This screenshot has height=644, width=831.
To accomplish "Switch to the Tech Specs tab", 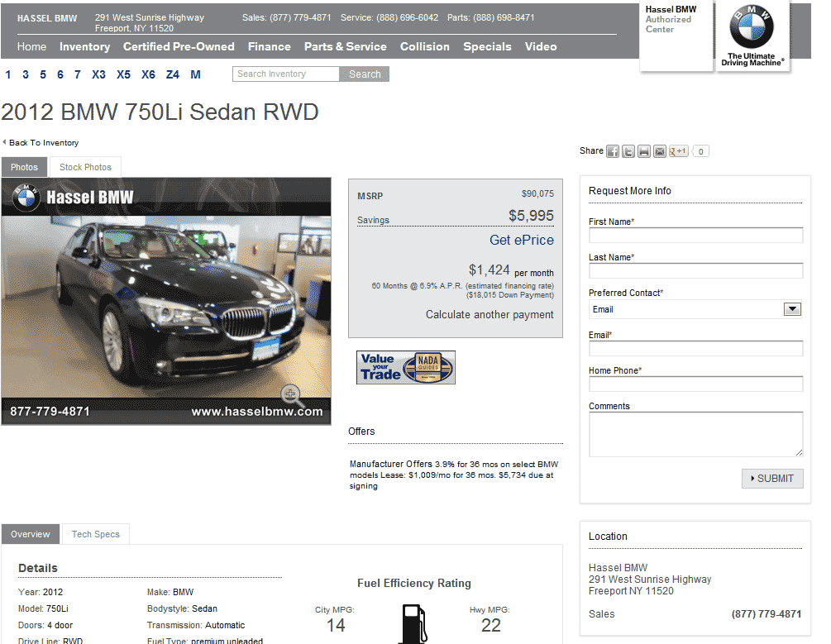I will (x=96, y=534).
